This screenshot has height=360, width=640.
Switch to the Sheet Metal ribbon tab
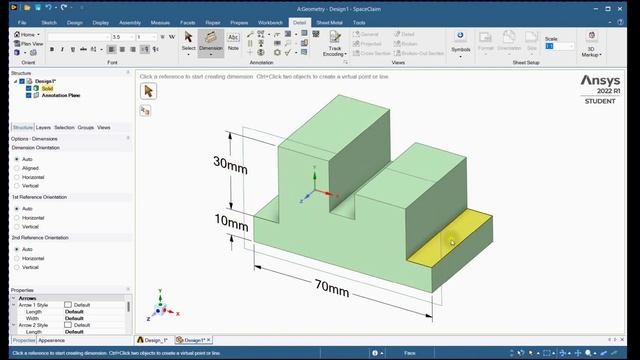(x=329, y=22)
